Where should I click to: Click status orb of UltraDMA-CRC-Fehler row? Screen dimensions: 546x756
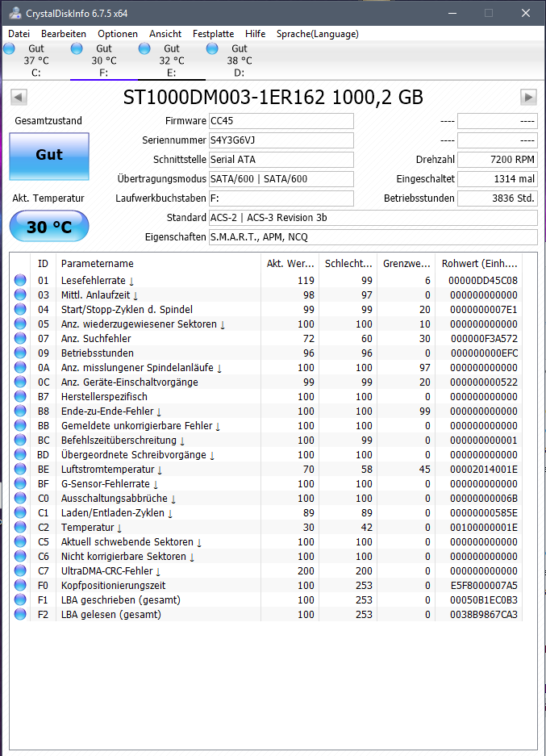pyautogui.click(x=20, y=570)
